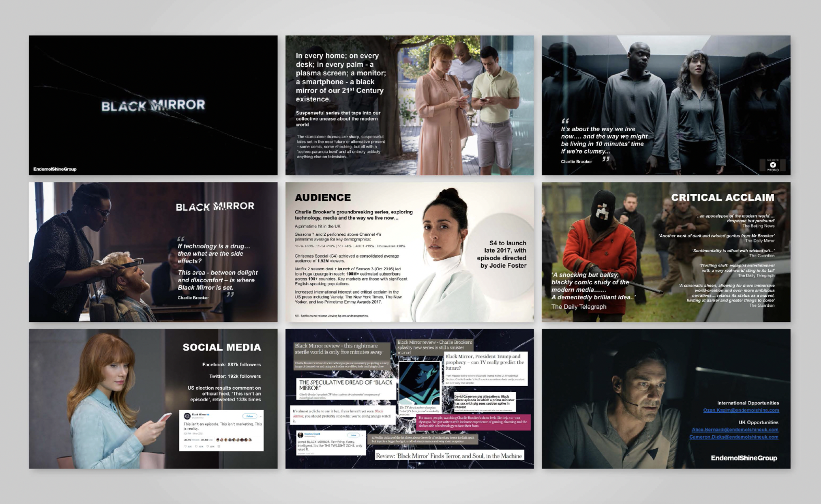This screenshot has height=504, width=821.
Task: Click the reply icon on the Black Mirror tweet
Action: 185,446
